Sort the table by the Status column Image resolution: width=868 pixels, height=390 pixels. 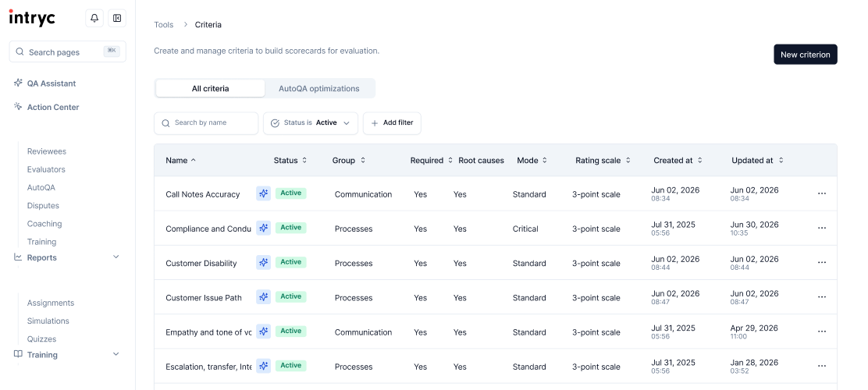coord(290,161)
